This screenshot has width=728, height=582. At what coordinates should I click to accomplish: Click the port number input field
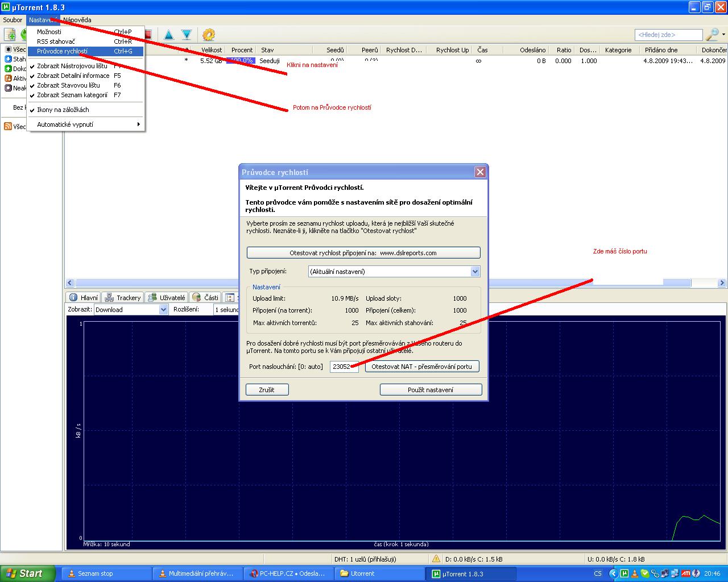coord(344,367)
